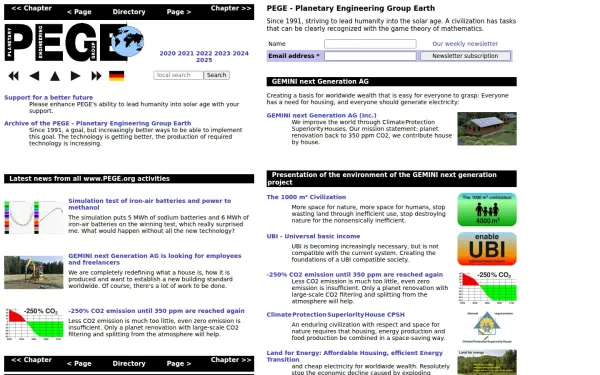
Task: Click the Search button
Action: pos(217,75)
